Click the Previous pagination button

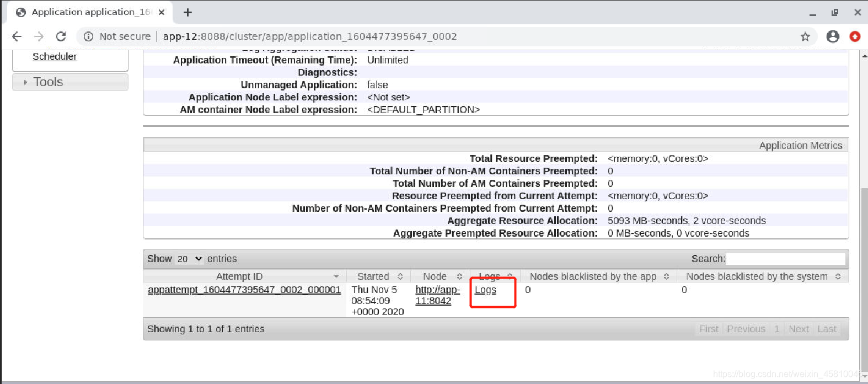[746, 329]
